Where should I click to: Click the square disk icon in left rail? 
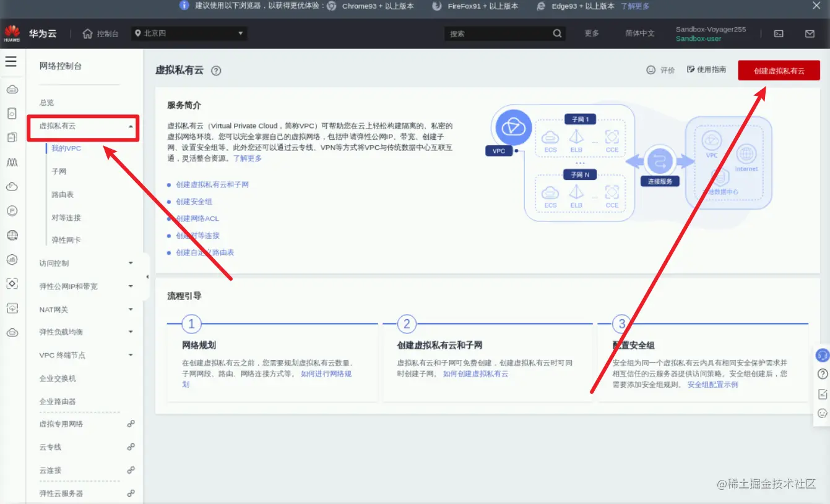click(x=12, y=114)
